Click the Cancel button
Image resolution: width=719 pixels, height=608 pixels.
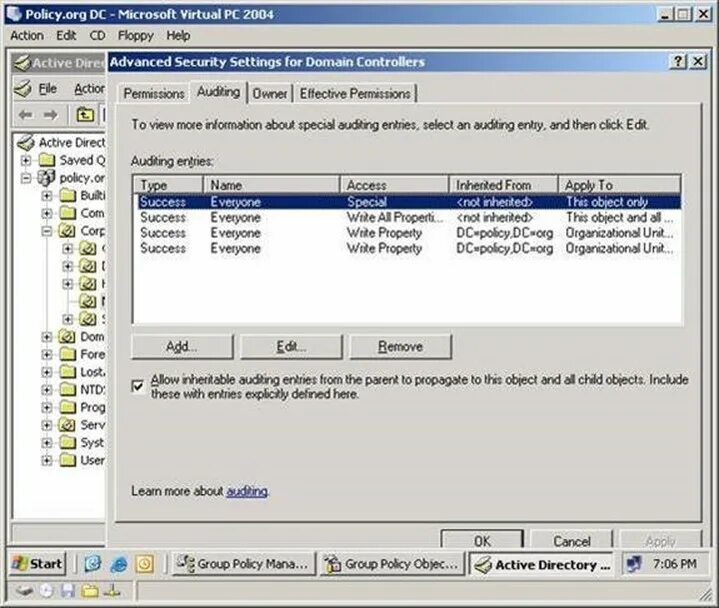tap(571, 540)
